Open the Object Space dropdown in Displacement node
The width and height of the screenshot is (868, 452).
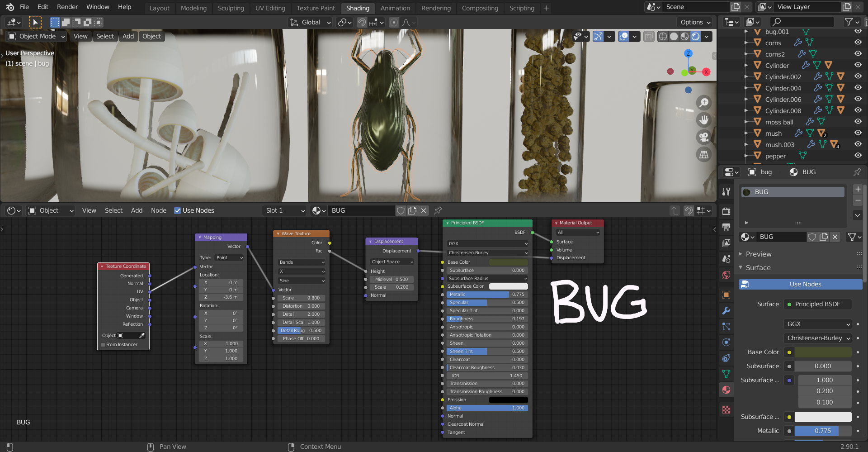pos(392,262)
